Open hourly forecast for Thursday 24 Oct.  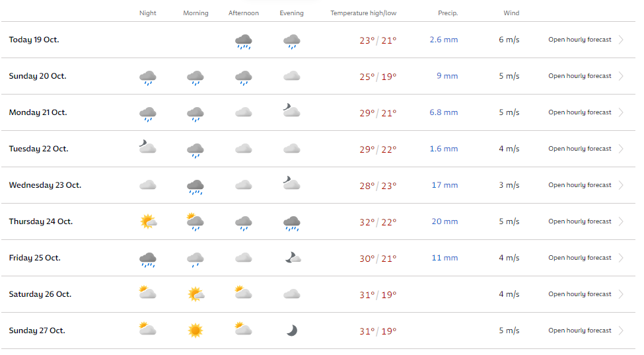[x=579, y=221]
